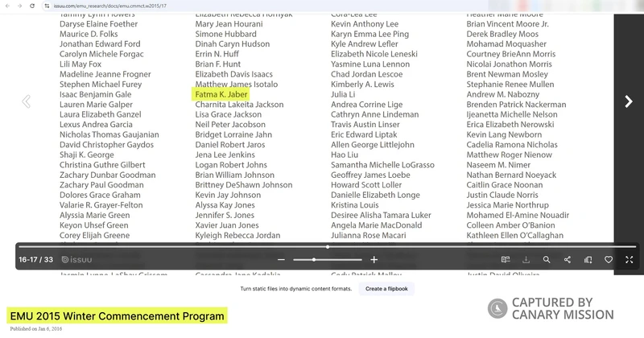Click the name Naseem M. Nimer
The width and height of the screenshot is (644, 338).
498,165
